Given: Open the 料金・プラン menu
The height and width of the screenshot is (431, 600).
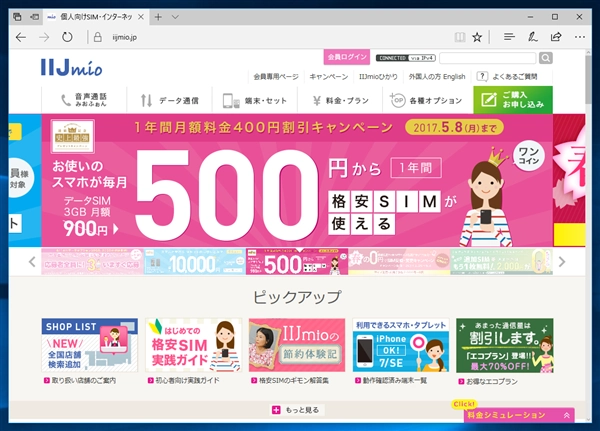Looking at the screenshot, I should pos(340,100).
